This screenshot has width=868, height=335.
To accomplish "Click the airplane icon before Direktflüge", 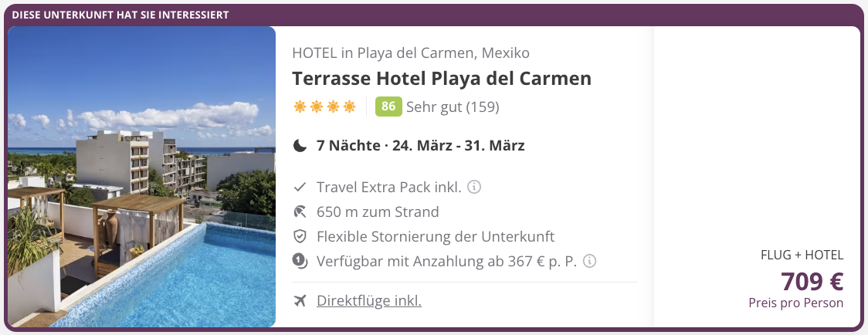I will (x=301, y=300).
